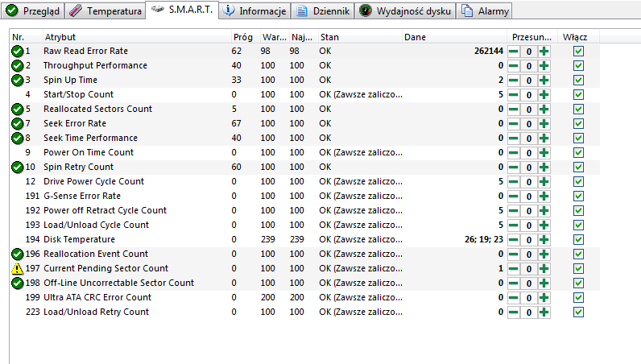Select the Power off Retract Cycle Count row name
Image resolution: width=641 pixels, height=364 pixels.
105,211
